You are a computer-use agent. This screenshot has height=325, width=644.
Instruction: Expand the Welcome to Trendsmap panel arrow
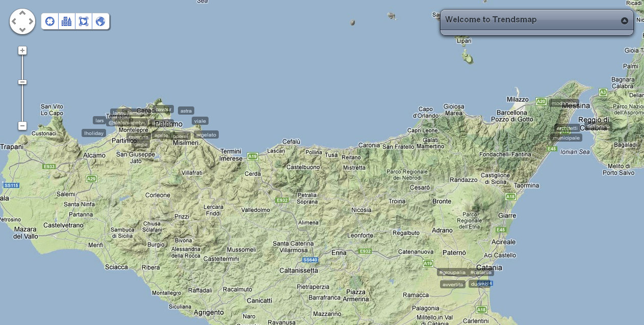pos(624,21)
